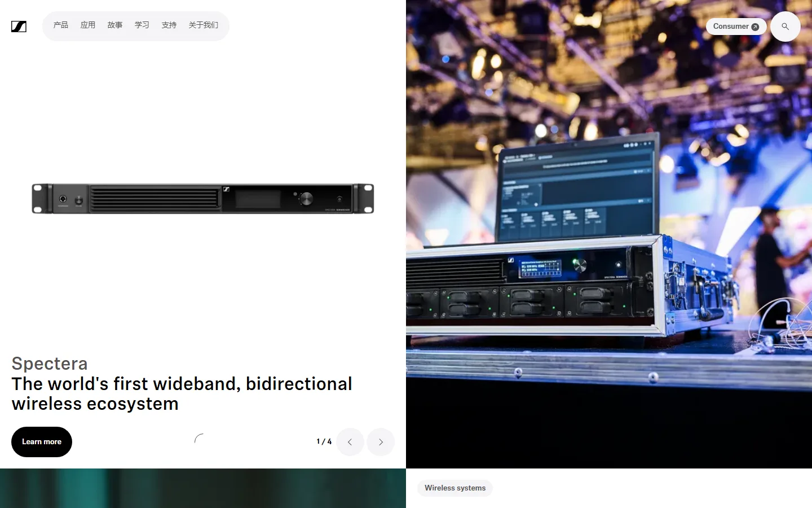Viewport: 812px width, 508px height.
Task: Click the Sennheiser logo icon
Action: [x=19, y=27]
